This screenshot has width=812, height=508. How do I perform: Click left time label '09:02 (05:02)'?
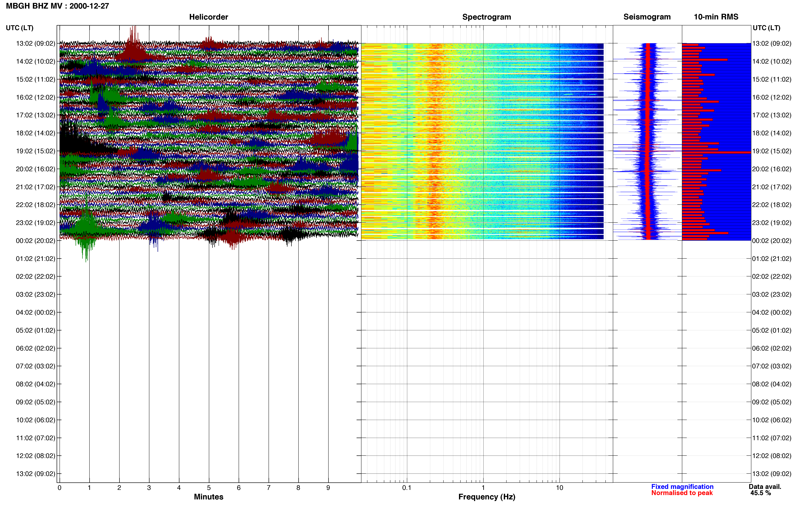click(x=36, y=402)
